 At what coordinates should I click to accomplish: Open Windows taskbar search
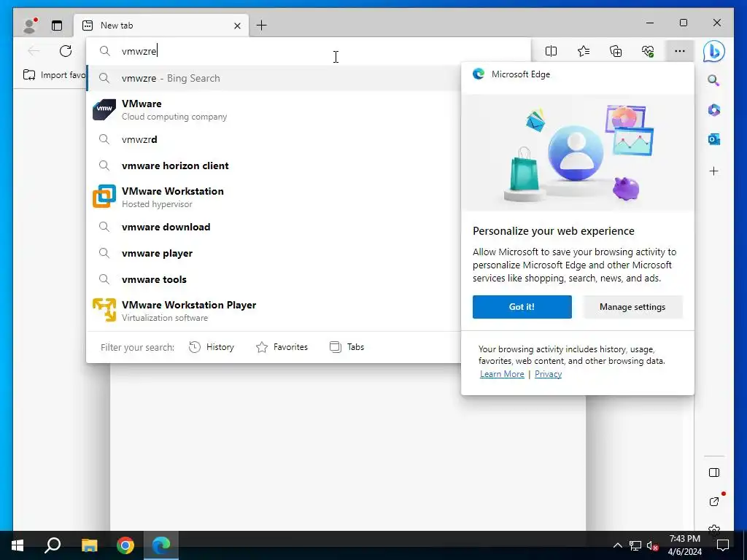53,545
